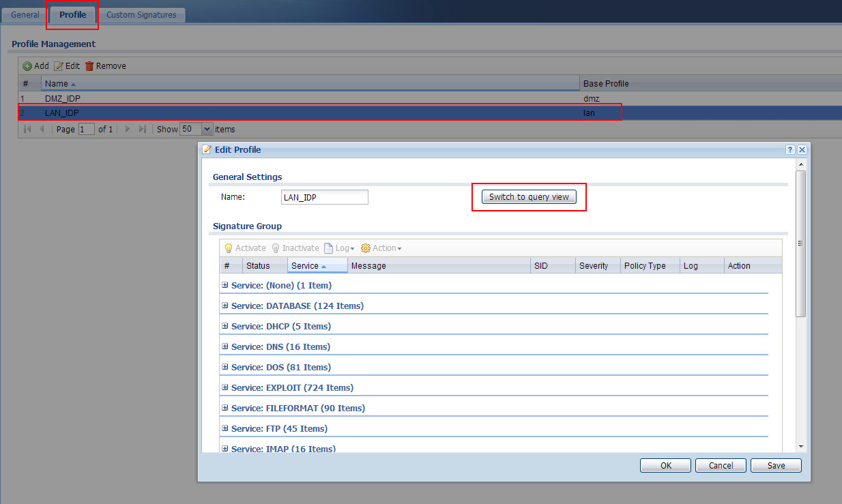This screenshot has height=504, width=842.
Task: Open the Custom Signatures tab
Action: pyautogui.click(x=141, y=14)
